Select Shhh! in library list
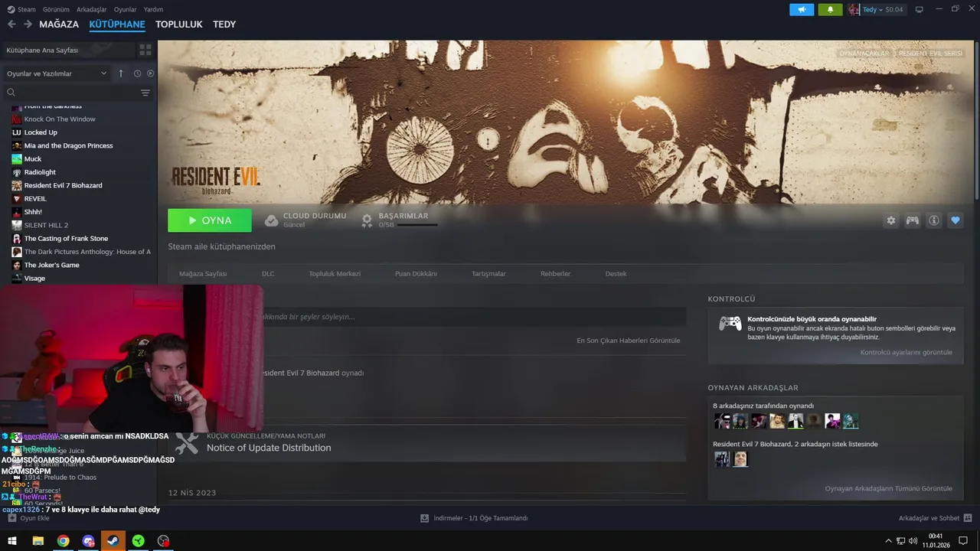 [33, 212]
